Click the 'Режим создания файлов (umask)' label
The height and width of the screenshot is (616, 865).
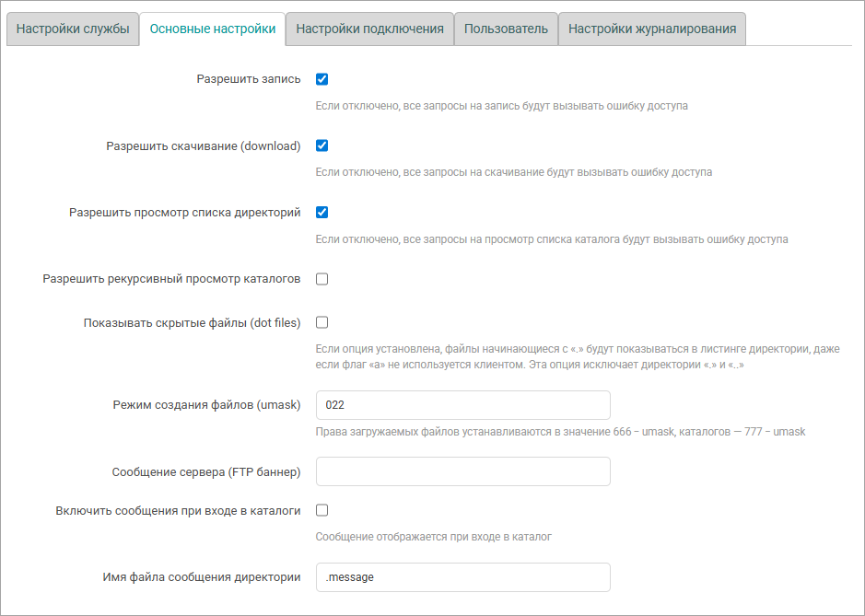click(206, 405)
